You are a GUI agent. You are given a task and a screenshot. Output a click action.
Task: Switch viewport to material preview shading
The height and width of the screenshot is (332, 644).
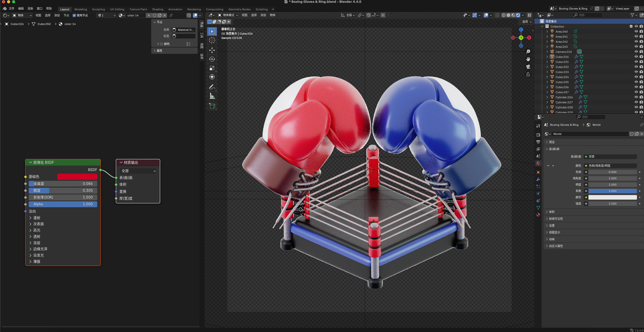coord(513,15)
